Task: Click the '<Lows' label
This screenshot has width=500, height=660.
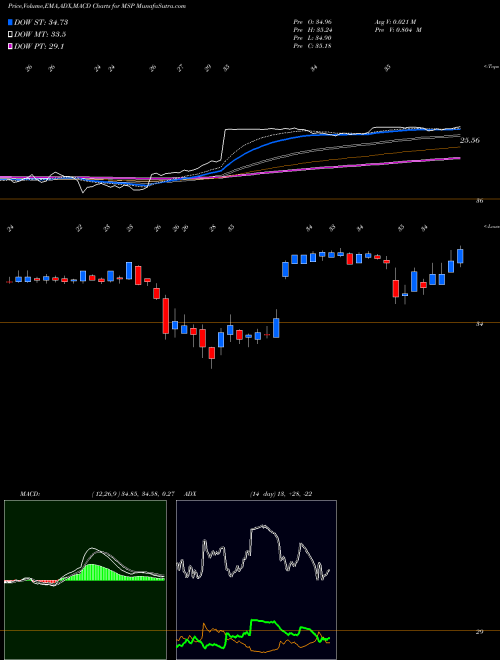Action: click(x=491, y=226)
